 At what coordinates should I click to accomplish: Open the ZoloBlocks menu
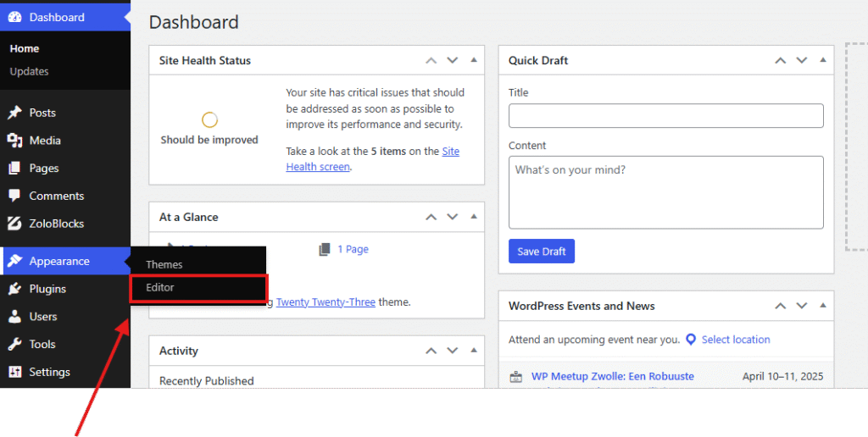click(65, 224)
